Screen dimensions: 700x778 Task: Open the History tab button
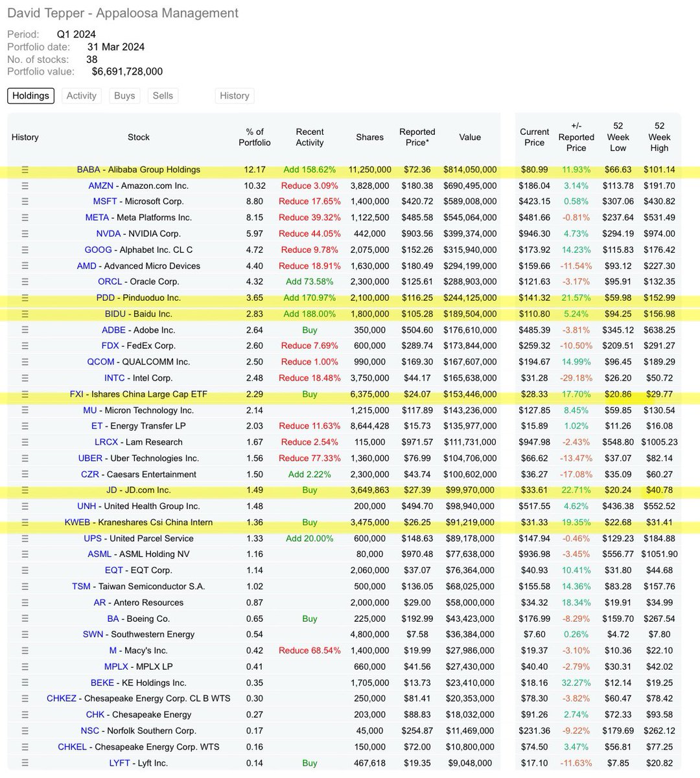coord(235,95)
